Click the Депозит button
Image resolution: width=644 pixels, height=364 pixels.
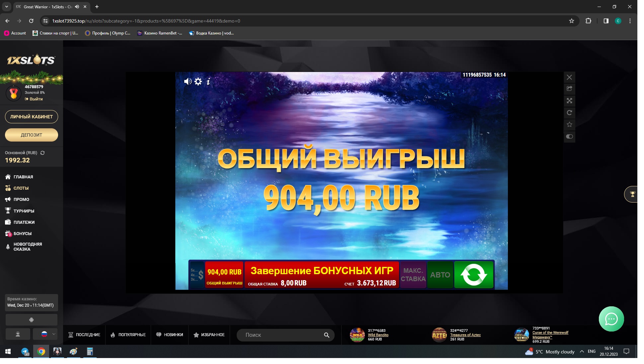click(32, 135)
